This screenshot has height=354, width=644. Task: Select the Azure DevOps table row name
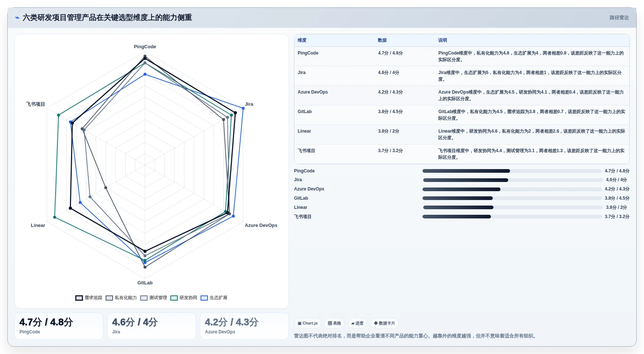coord(313,92)
